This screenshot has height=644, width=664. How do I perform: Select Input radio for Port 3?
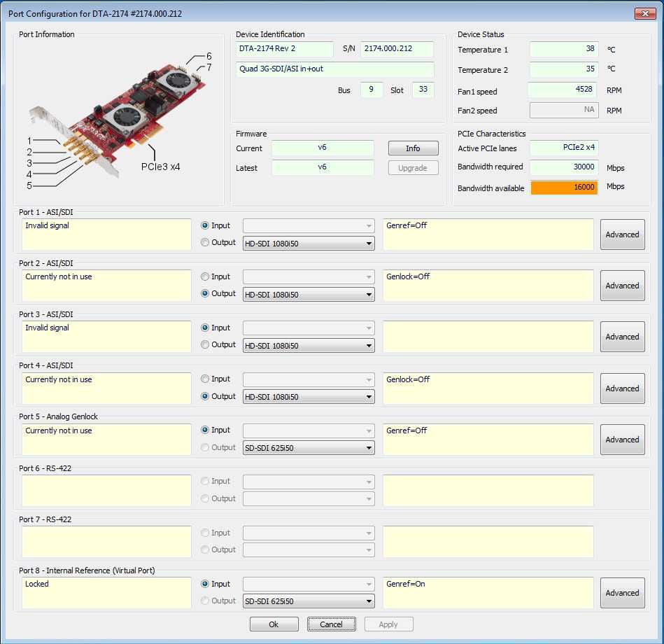point(205,328)
